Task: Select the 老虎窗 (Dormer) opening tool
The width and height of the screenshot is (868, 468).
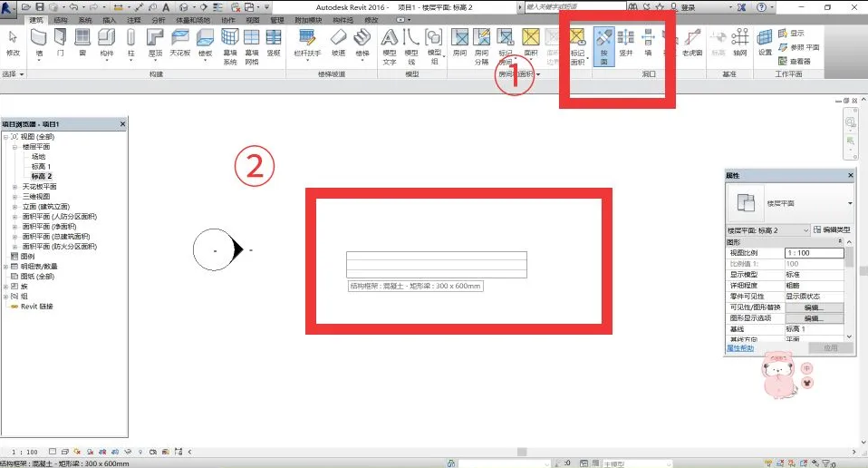Action: 692,44
